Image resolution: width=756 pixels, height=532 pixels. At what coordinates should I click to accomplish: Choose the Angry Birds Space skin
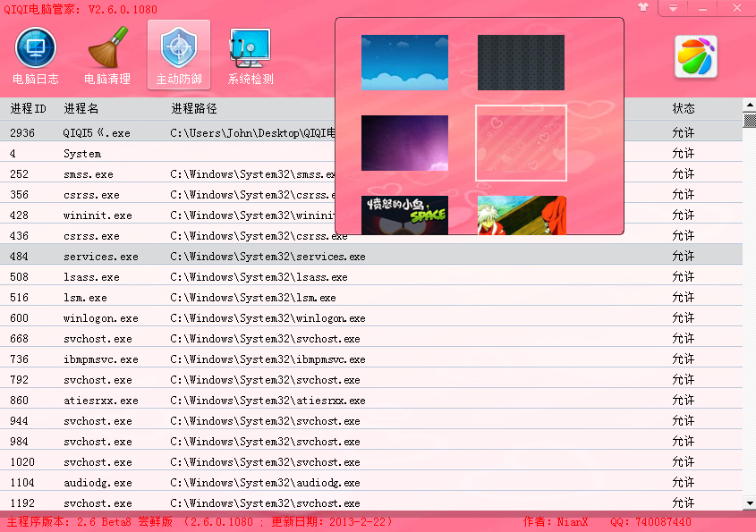click(404, 215)
